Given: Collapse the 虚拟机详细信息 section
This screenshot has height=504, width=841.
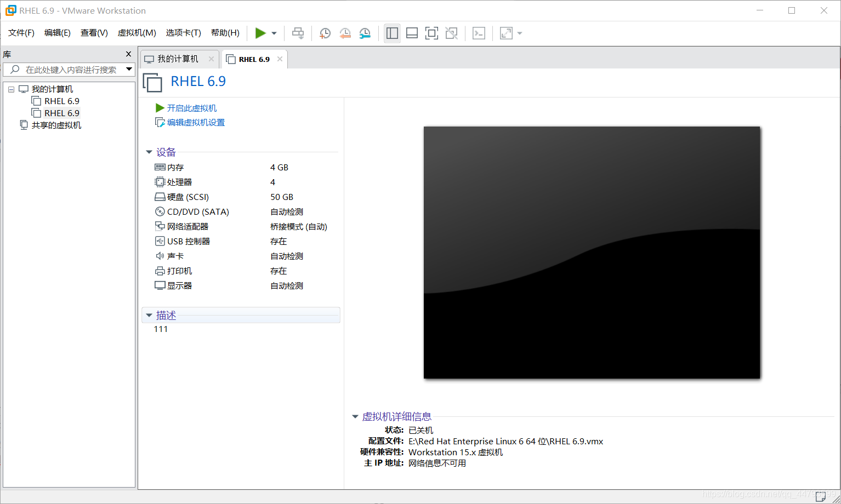Looking at the screenshot, I should point(355,417).
